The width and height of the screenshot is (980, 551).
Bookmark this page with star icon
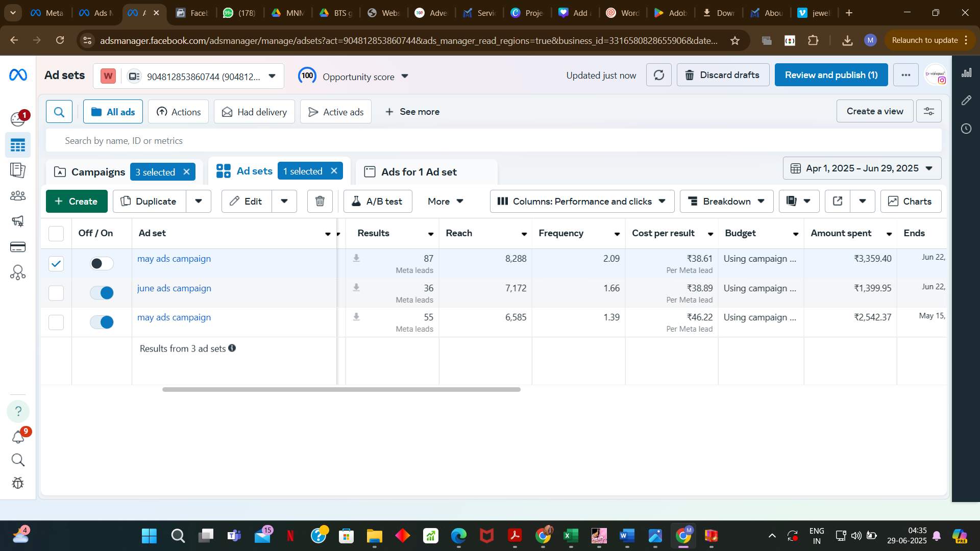pyautogui.click(x=735, y=40)
